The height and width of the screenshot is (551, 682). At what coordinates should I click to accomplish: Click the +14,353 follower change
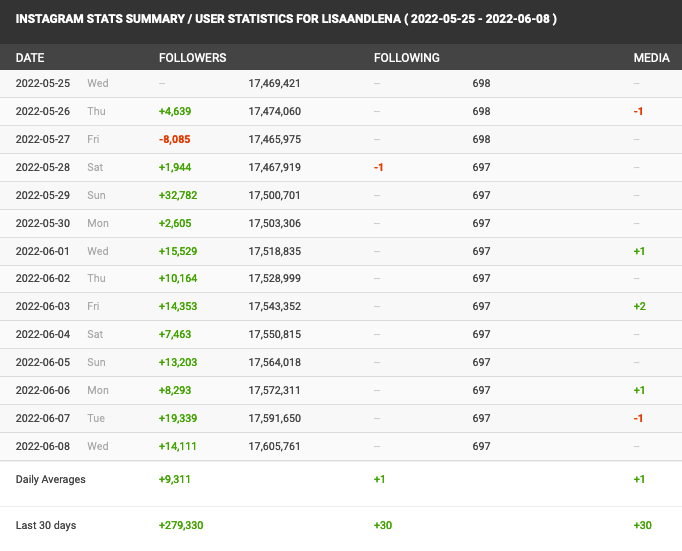(178, 306)
